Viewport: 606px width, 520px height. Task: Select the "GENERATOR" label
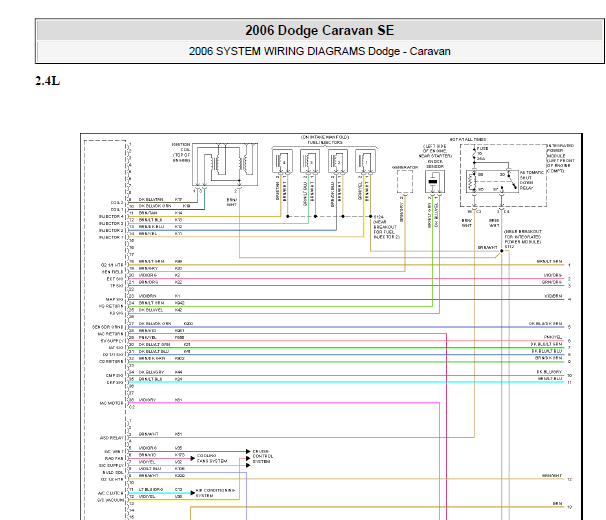click(405, 167)
